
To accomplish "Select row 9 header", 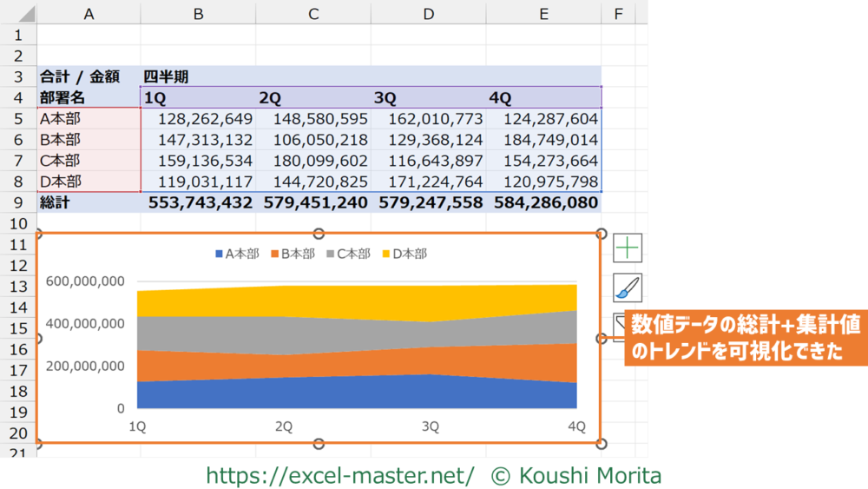I will pyautogui.click(x=18, y=202).
